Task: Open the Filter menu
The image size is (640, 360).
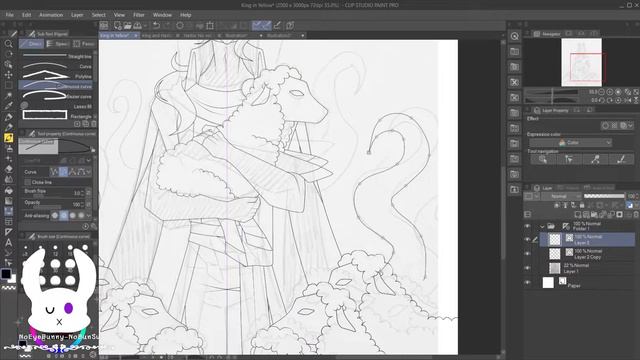Action: (139, 15)
